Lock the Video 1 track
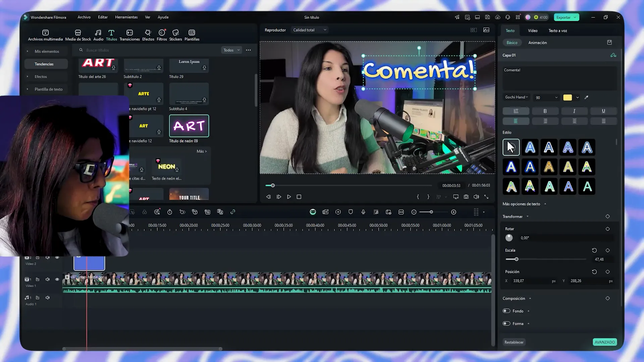This screenshot has height=362, width=644. pyautogui.click(x=38, y=280)
